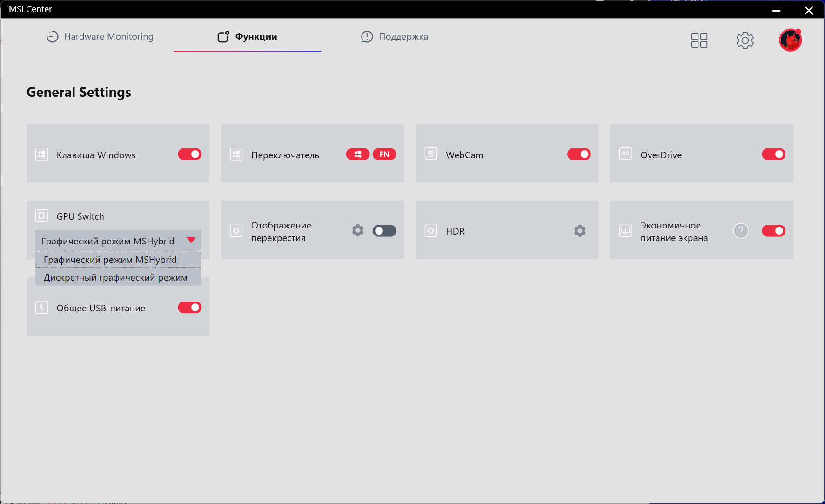Select the Windows key switch option

pos(358,155)
